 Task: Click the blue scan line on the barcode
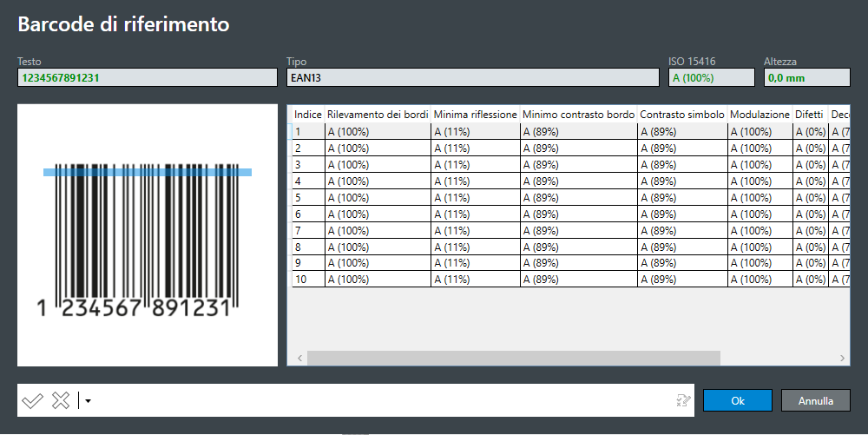148,172
